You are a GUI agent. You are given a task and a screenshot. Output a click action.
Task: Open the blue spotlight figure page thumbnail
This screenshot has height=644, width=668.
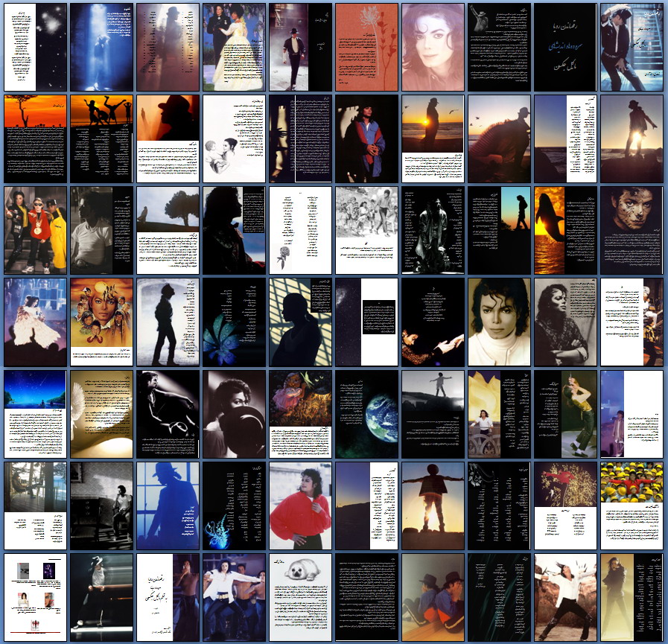coord(101,47)
